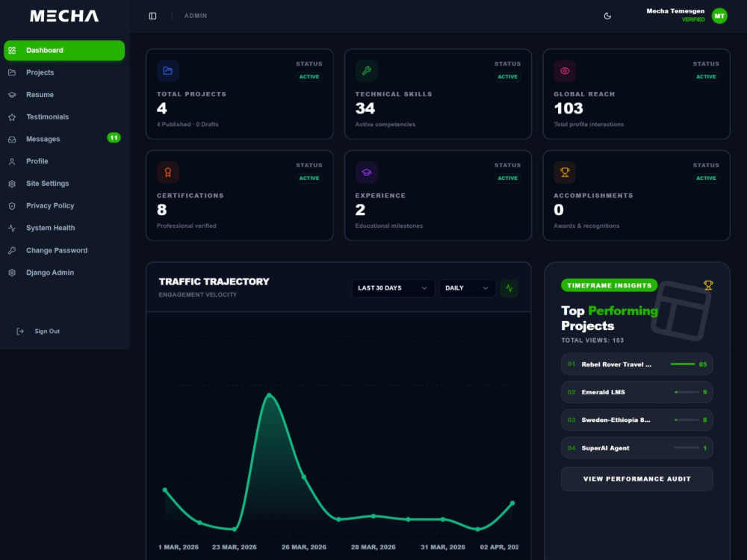
Task: Open Messages in the sidebar
Action: (x=64, y=139)
